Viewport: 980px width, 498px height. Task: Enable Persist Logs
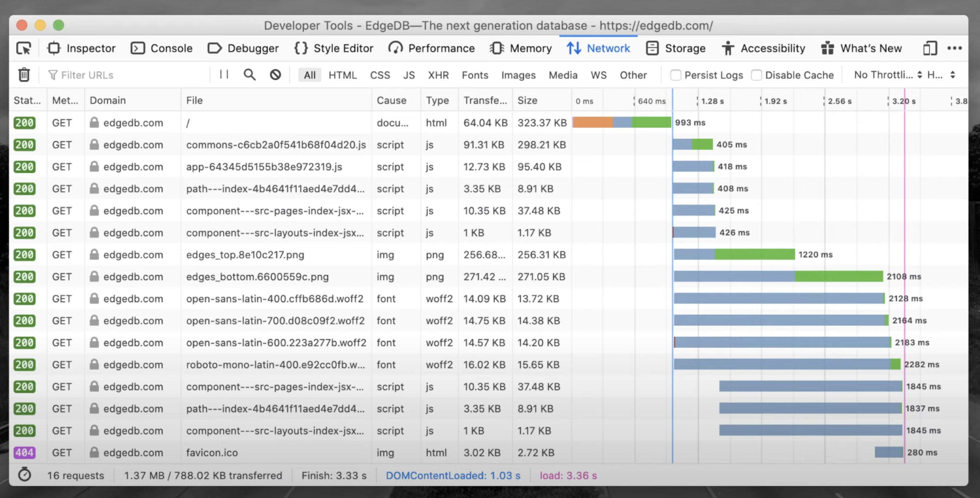pos(676,75)
